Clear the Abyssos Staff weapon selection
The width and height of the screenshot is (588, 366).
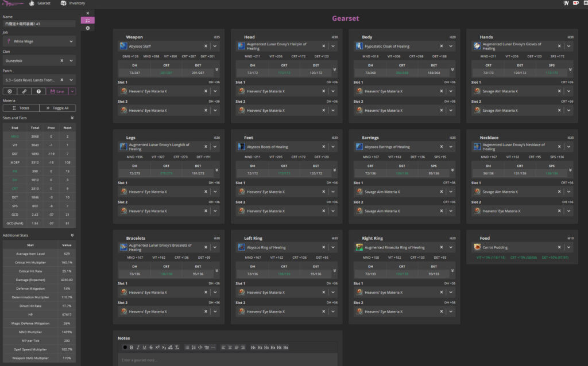coord(206,46)
